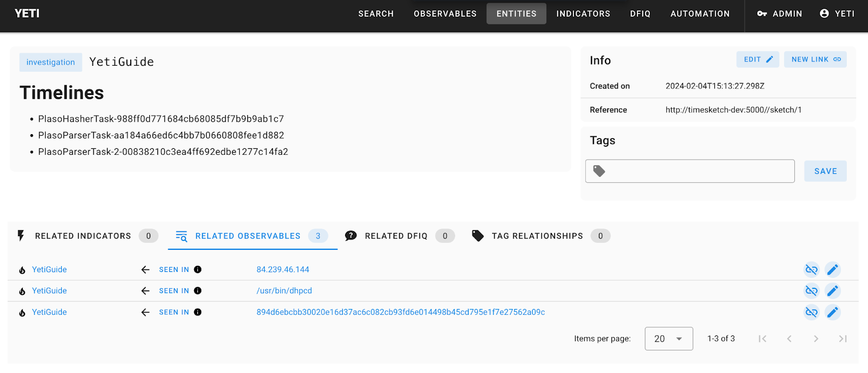The width and height of the screenshot is (868, 373).
Task: Click the Timelines heading
Action: (62, 93)
